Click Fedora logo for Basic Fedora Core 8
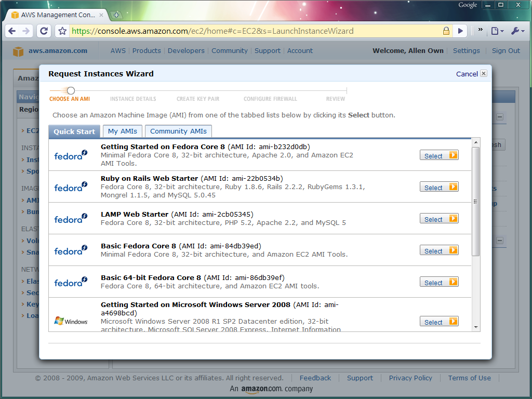This screenshot has height=399, width=532. click(x=71, y=250)
